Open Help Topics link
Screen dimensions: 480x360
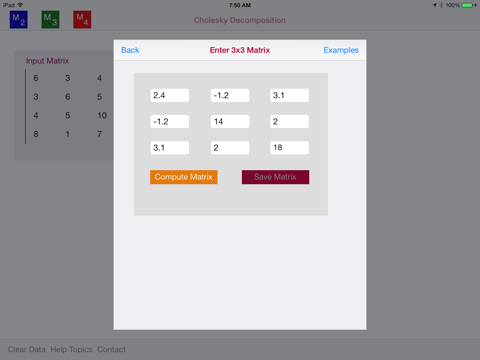[71, 349]
